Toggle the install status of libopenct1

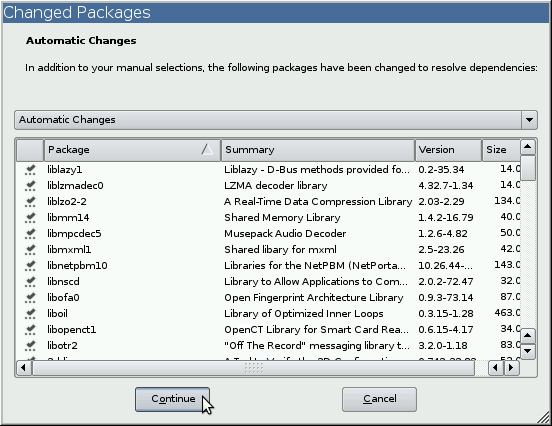coord(30,330)
